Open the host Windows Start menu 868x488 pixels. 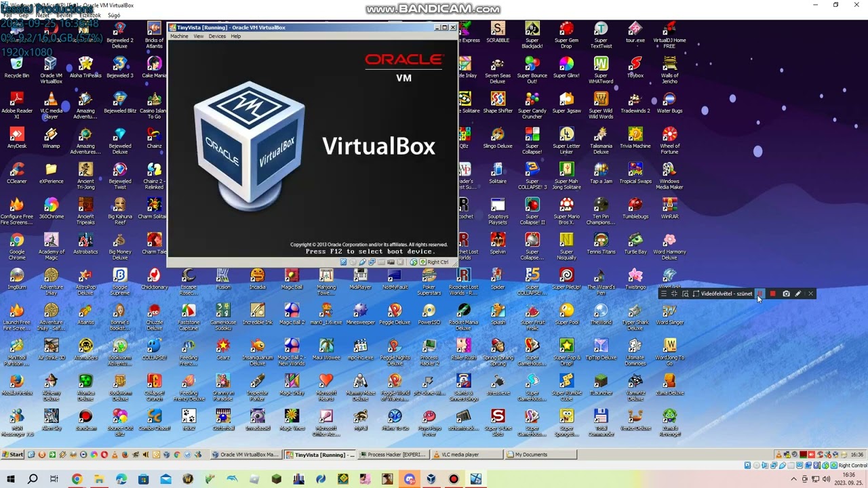tap(11, 479)
